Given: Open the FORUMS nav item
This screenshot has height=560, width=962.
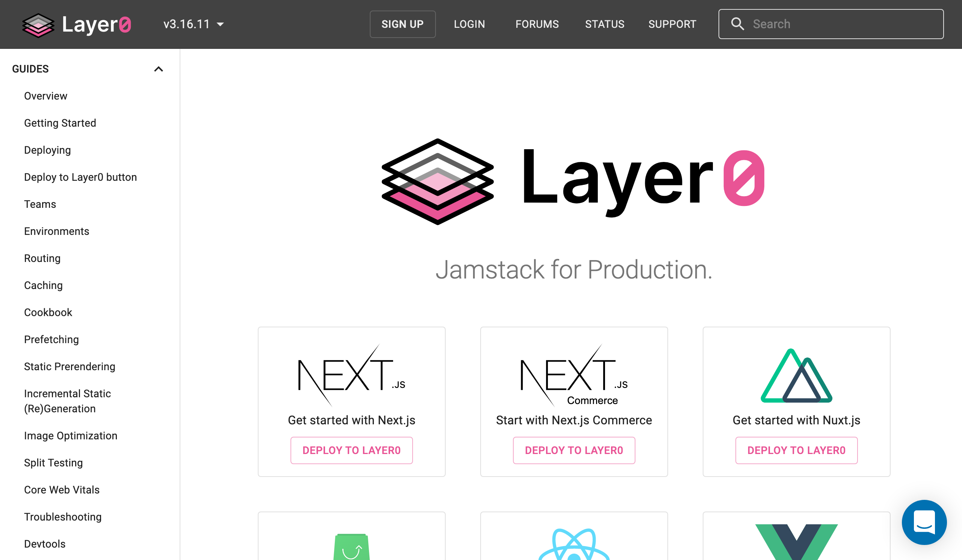Looking at the screenshot, I should (x=537, y=24).
